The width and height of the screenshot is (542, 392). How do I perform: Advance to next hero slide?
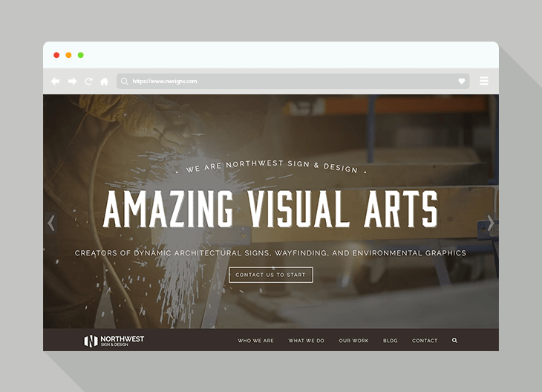click(x=491, y=223)
